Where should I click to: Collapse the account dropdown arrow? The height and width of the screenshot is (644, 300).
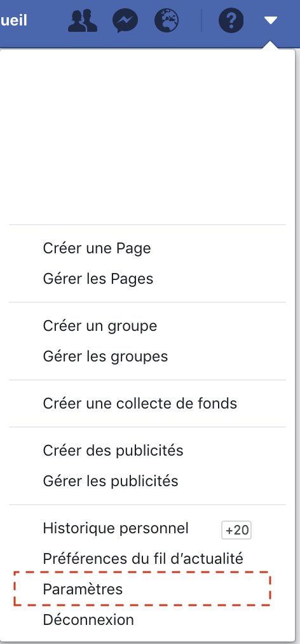coord(271,20)
